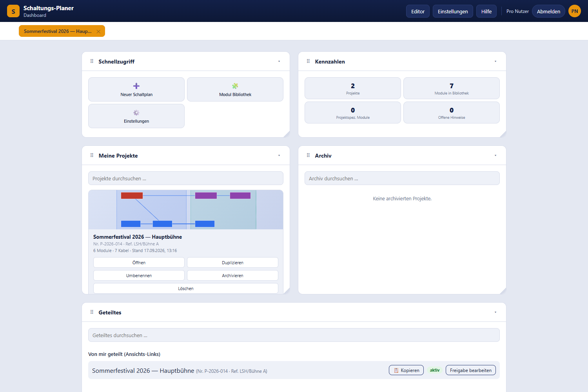Click the Abmelden button

tap(548, 11)
